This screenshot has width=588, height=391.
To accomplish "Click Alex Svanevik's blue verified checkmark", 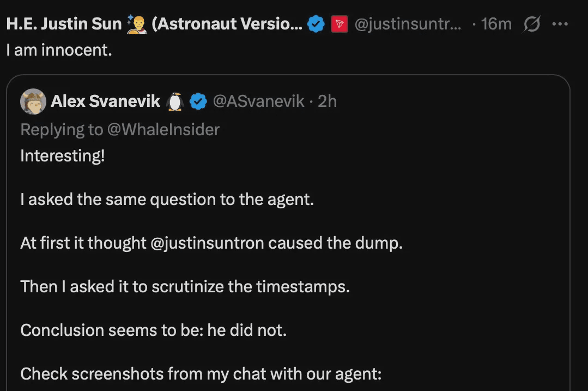I will click(x=198, y=101).
